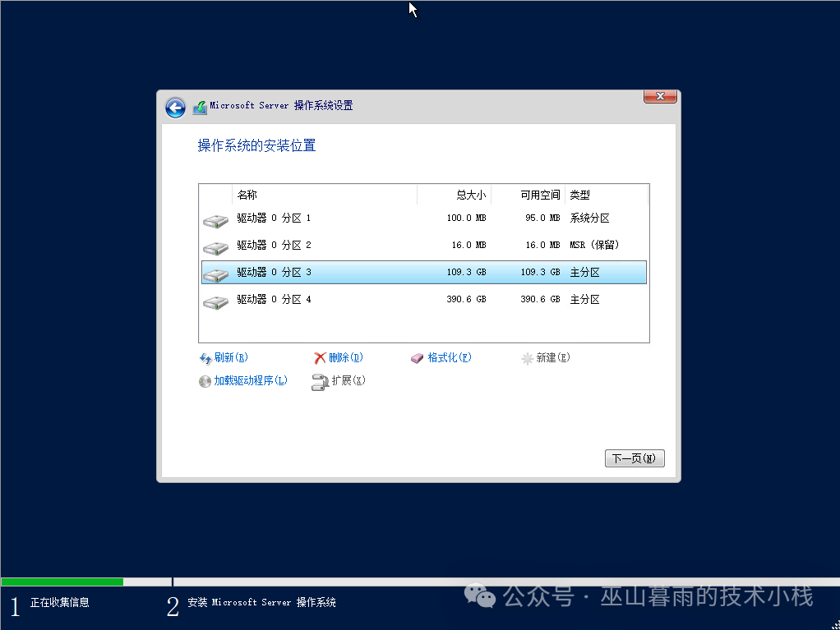Sort by 总大小 column header
This screenshot has height=630, width=840.
(x=455, y=195)
